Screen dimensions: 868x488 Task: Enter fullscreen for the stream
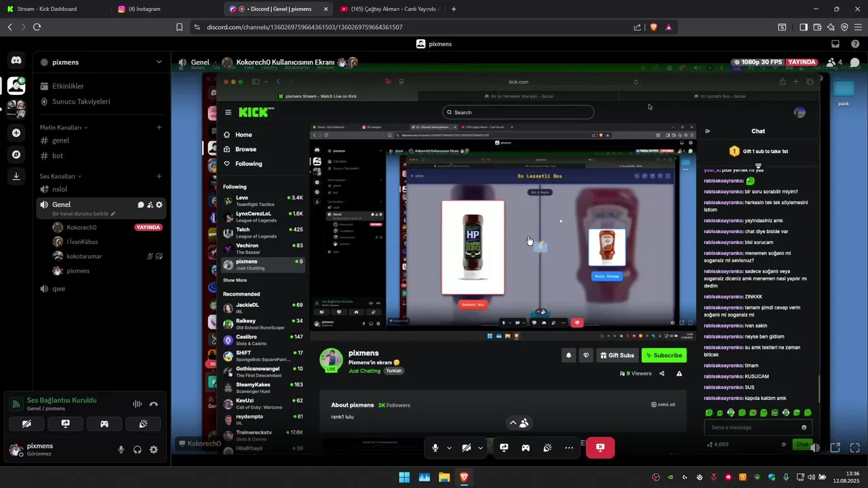[855, 448]
